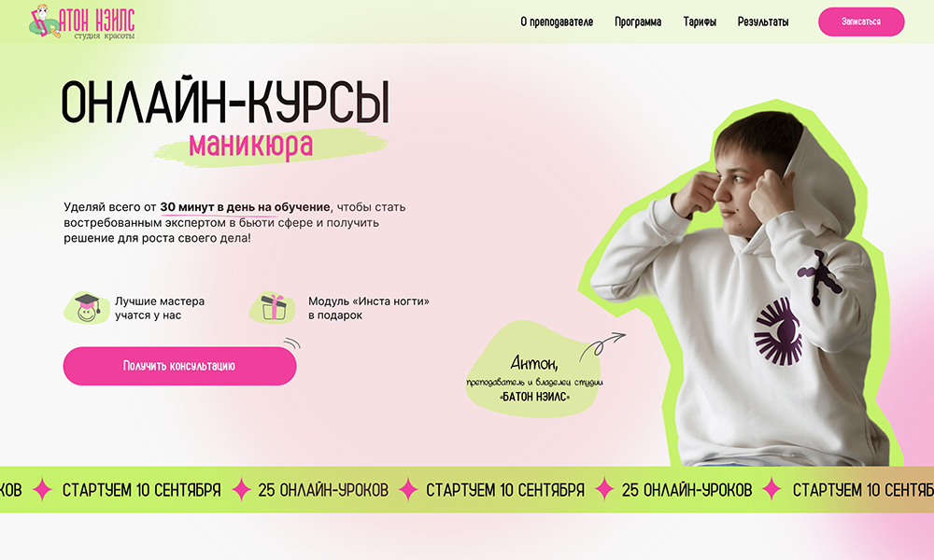Click the gift box icon
The image size is (934, 560).
click(x=273, y=308)
